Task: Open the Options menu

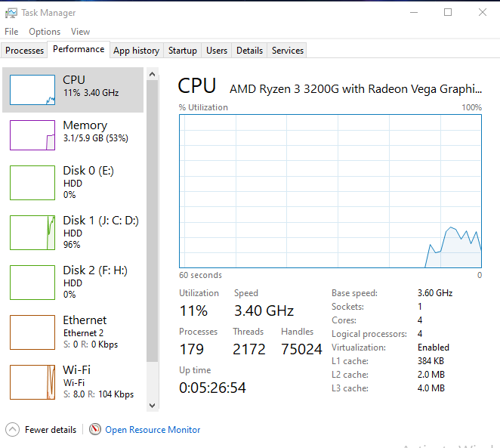Action: 45,32
